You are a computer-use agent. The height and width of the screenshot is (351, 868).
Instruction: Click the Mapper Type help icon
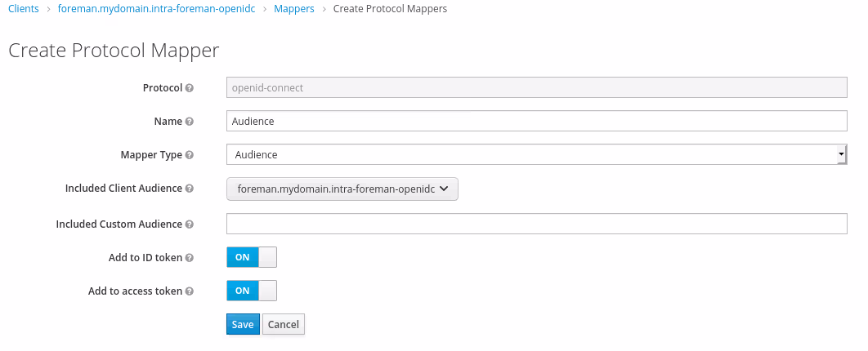pyautogui.click(x=190, y=155)
